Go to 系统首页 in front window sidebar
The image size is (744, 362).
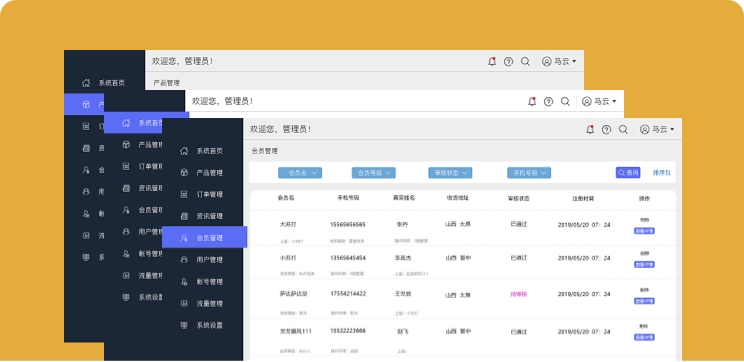click(210, 151)
